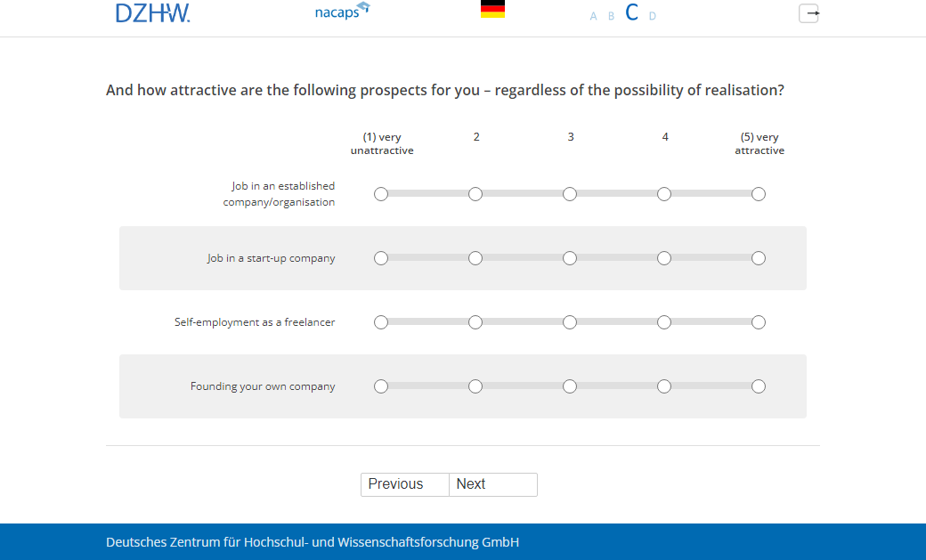This screenshot has height=560, width=926.
Task: Switch language via German flag icon
Action: coord(492,10)
